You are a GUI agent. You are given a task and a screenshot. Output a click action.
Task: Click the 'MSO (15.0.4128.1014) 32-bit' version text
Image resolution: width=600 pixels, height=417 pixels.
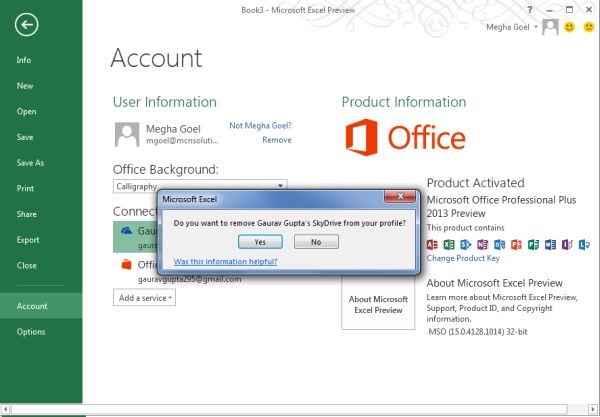[x=478, y=332]
